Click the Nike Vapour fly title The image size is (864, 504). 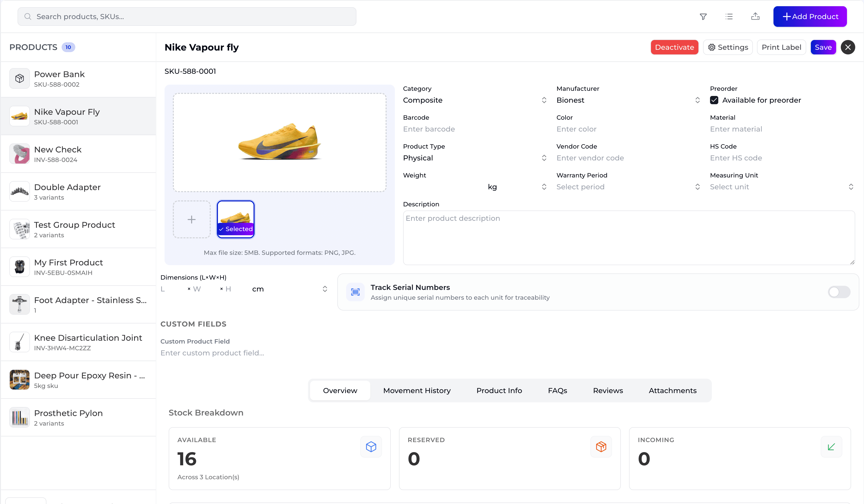click(202, 47)
